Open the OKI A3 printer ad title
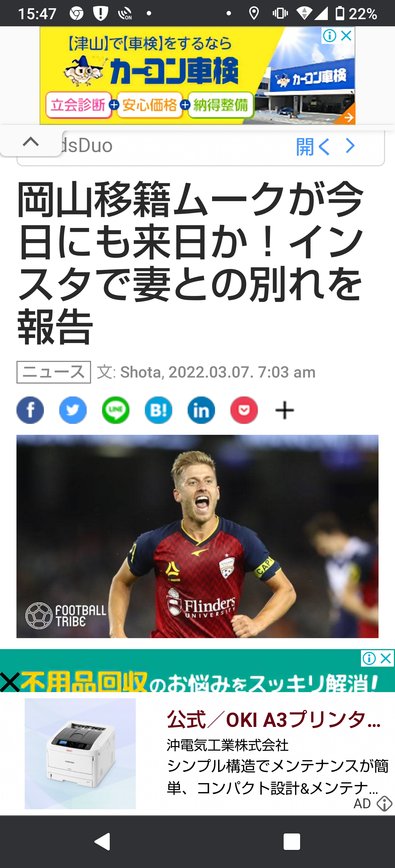 pos(273,719)
